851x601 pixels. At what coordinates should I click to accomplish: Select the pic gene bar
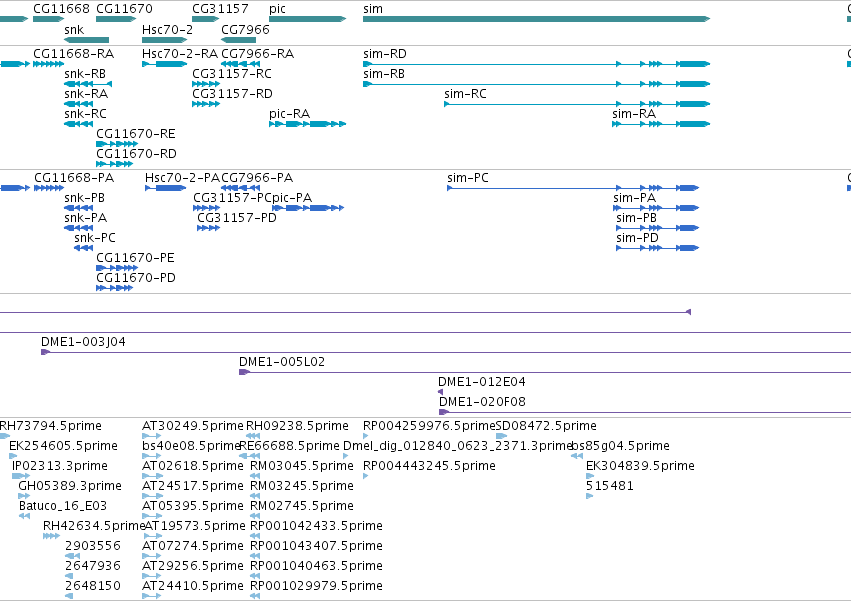[x=307, y=19]
